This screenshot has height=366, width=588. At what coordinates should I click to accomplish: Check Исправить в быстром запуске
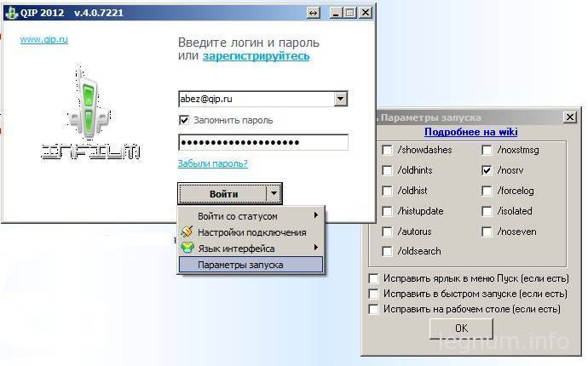[x=373, y=294]
